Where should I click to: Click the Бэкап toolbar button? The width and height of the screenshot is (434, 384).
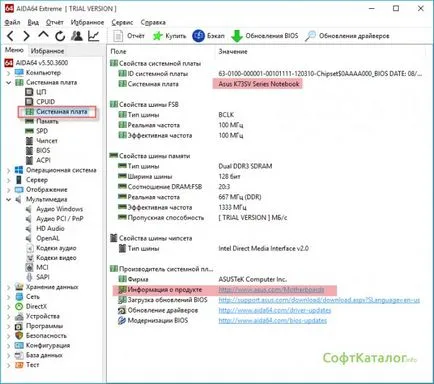pos(208,36)
